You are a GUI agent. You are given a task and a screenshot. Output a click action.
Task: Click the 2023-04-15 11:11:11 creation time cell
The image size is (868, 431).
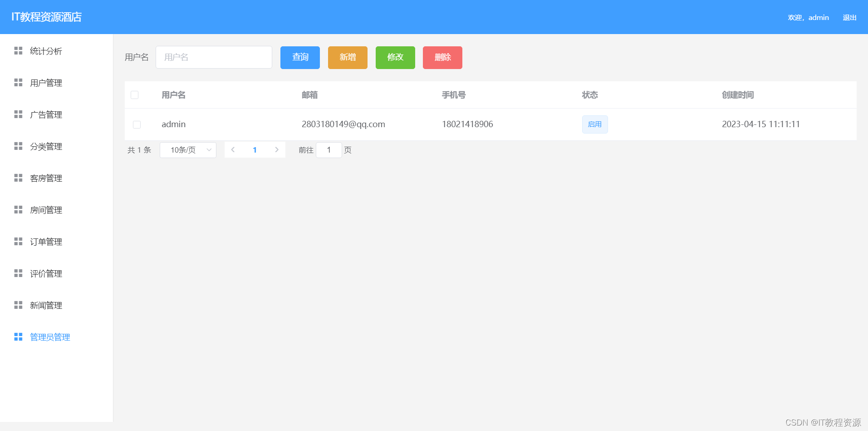pyautogui.click(x=760, y=124)
